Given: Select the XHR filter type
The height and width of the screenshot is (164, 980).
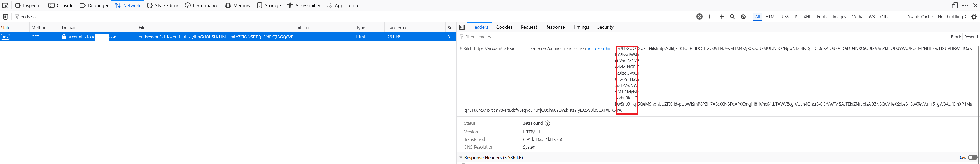Looking at the screenshot, I should [807, 17].
